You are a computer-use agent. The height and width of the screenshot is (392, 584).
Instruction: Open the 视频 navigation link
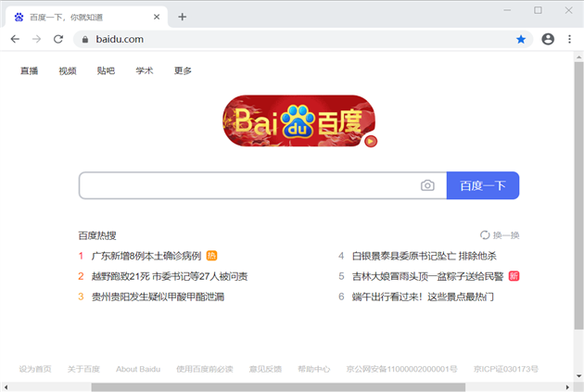(x=68, y=70)
